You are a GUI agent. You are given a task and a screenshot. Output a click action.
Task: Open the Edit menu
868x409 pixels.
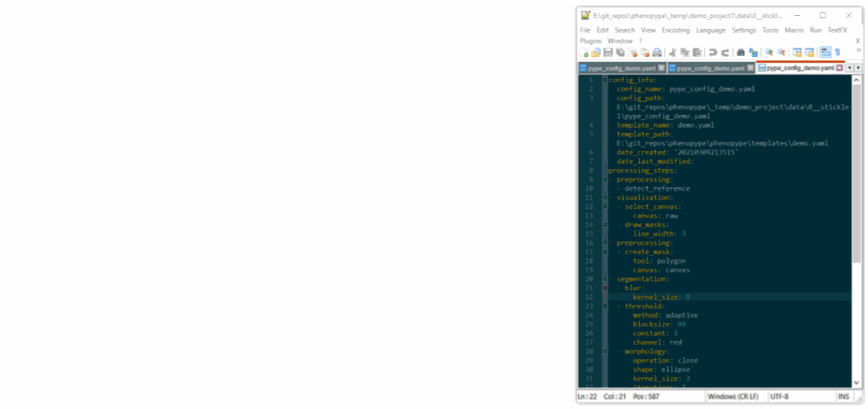click(603, 30)
